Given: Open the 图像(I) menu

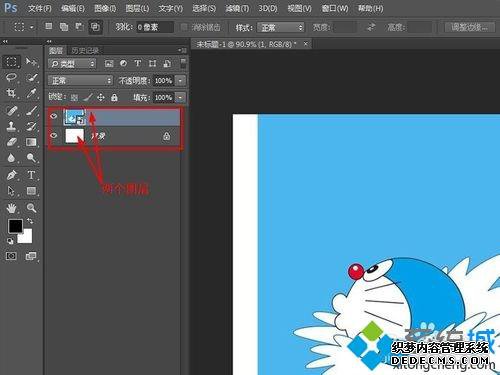Looking at the screenshot, I should point(105,8).
